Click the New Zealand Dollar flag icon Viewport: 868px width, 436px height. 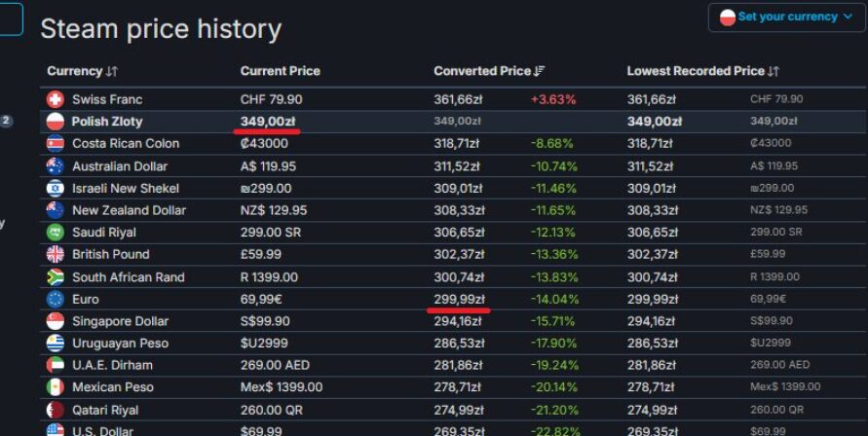coord(56,210)
